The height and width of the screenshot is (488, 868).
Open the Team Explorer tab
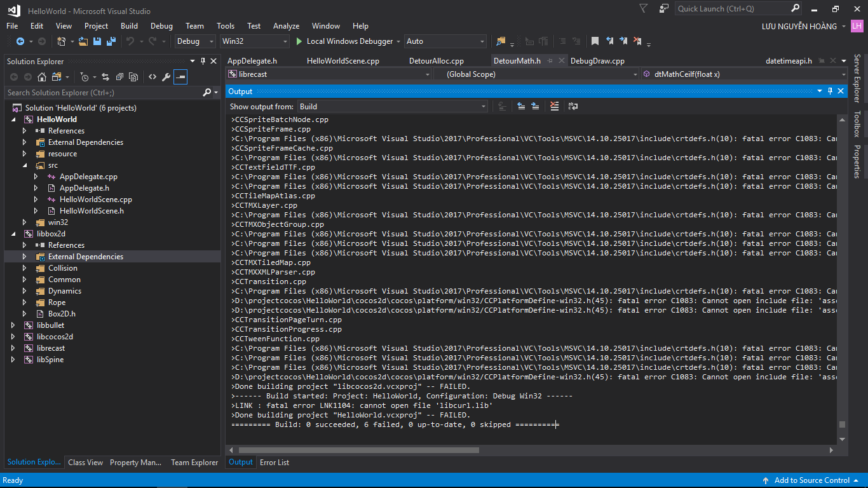pyautogui.click(x=194, y=463)
